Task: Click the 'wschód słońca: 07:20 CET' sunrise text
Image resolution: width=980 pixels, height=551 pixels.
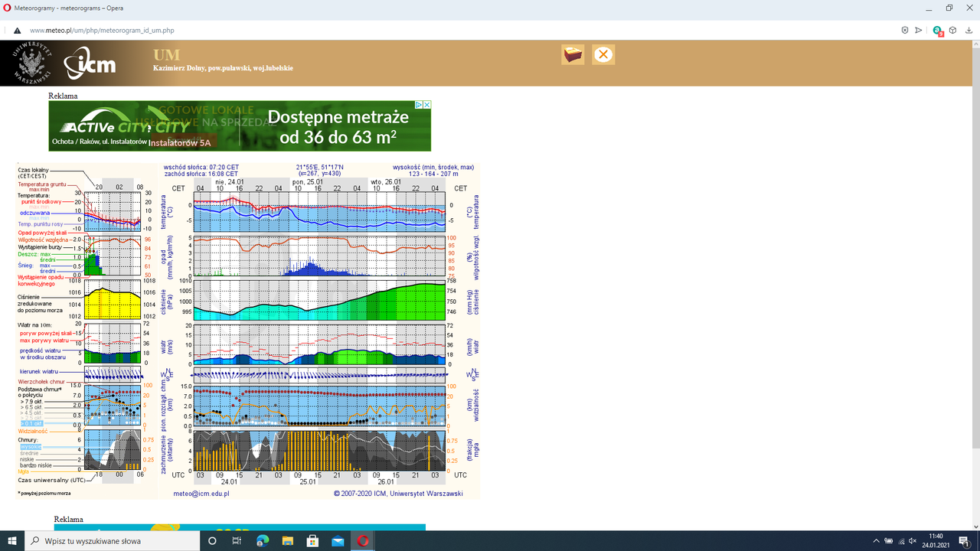Action: [201, 167]
